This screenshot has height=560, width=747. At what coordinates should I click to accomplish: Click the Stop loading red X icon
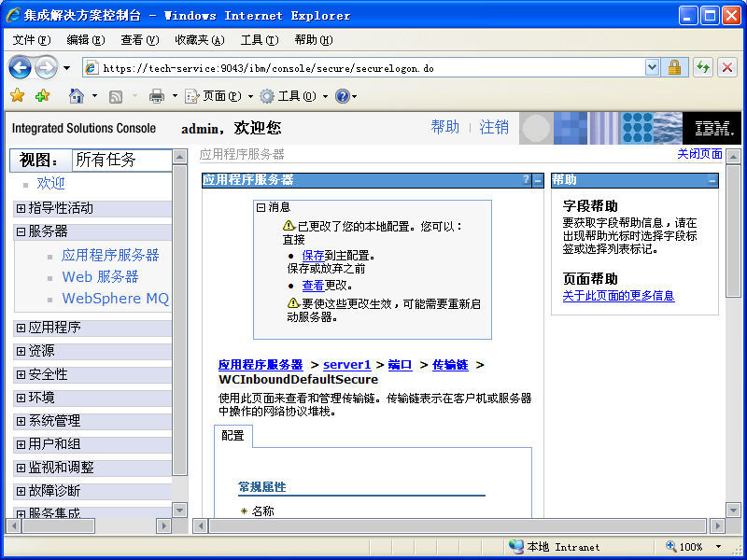point(726,67)
